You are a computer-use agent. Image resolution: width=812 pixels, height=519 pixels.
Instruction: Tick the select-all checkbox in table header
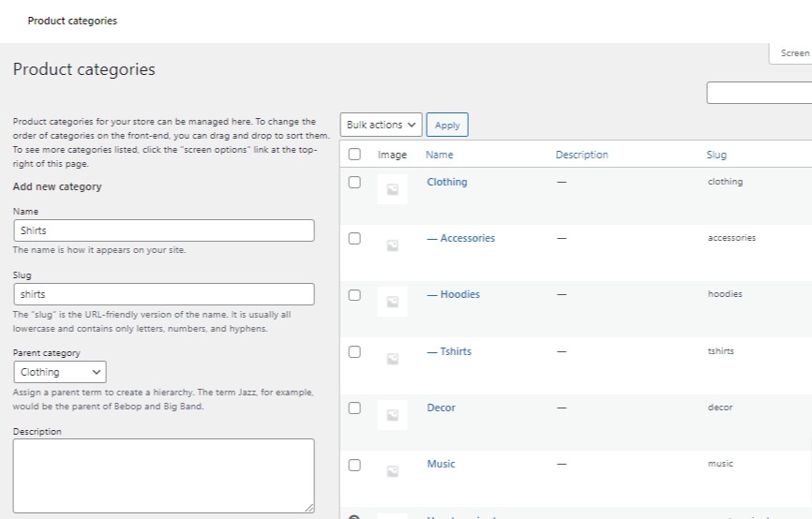354,155
